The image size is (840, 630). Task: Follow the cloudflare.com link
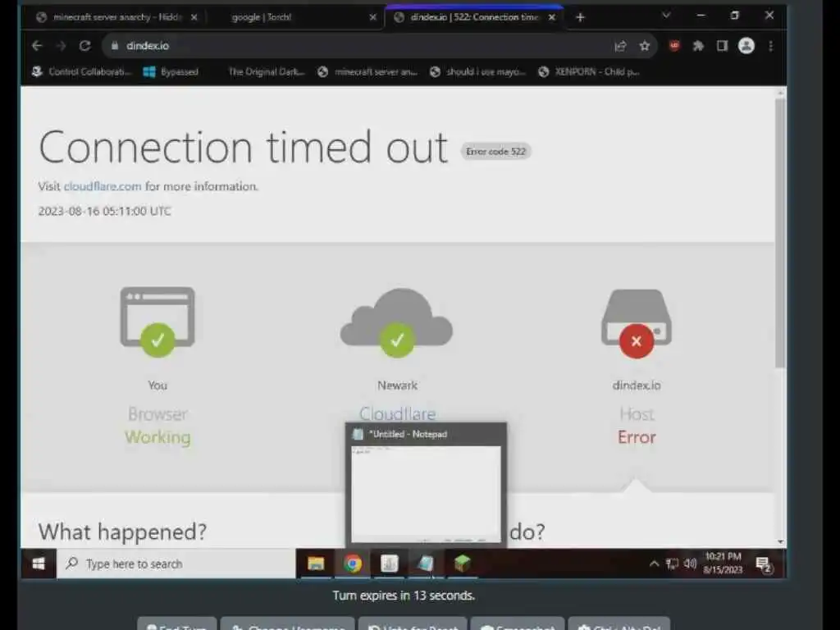[103, 186]
